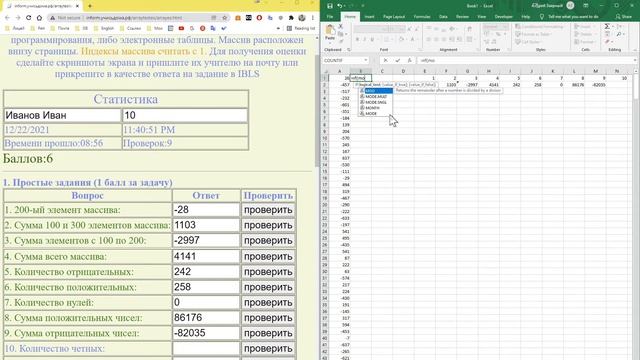Image resolution: width=640 pixels, height=360 pixels.
Task: Open the Cells group Format dropdown
Action: (584, 42)
